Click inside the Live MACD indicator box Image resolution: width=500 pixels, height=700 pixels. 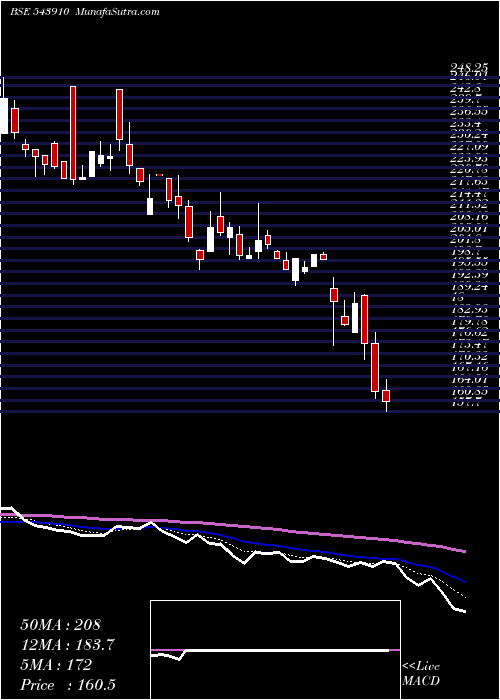pyautogui.click(x=275, y=650)
